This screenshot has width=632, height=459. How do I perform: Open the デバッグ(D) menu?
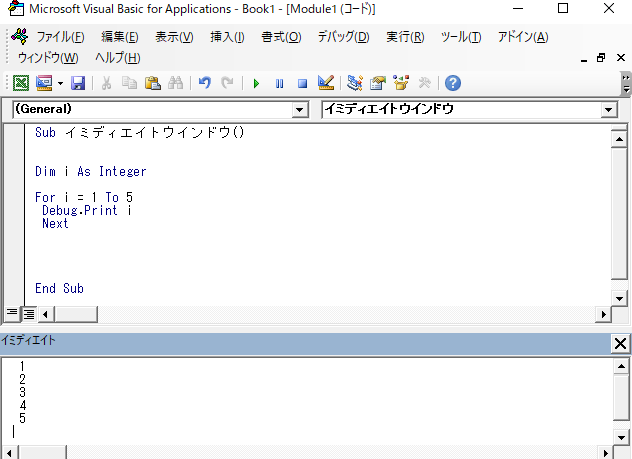point(343,37)
